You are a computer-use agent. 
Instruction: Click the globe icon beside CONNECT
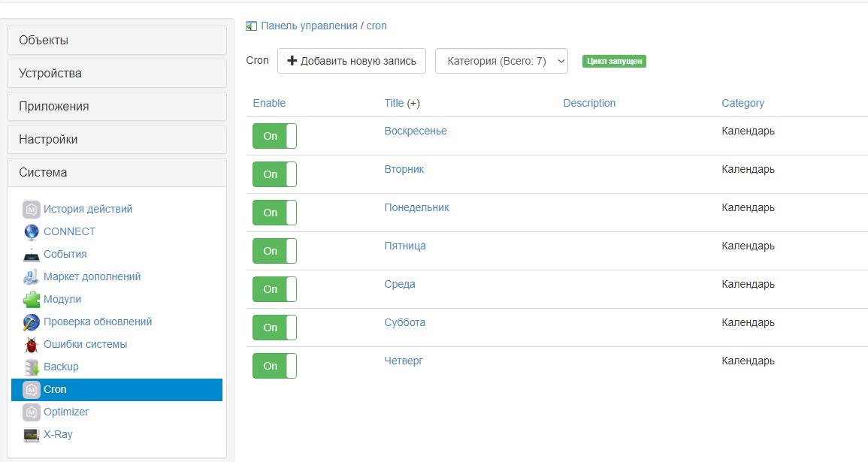click(x=31, y=231)
